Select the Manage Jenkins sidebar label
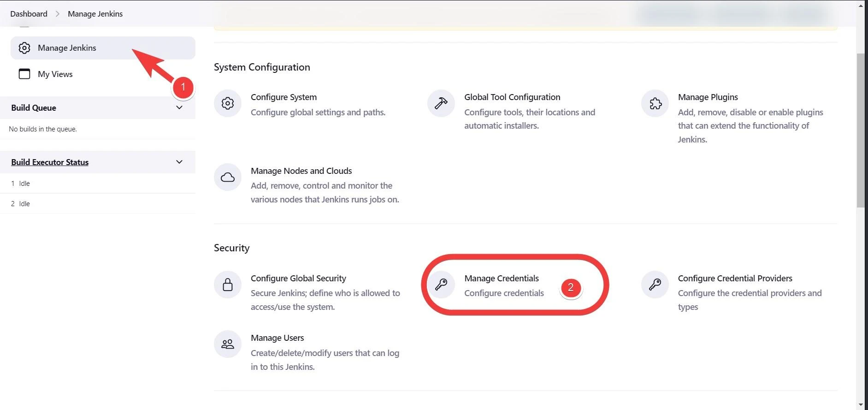 click(x=67, y=48)
